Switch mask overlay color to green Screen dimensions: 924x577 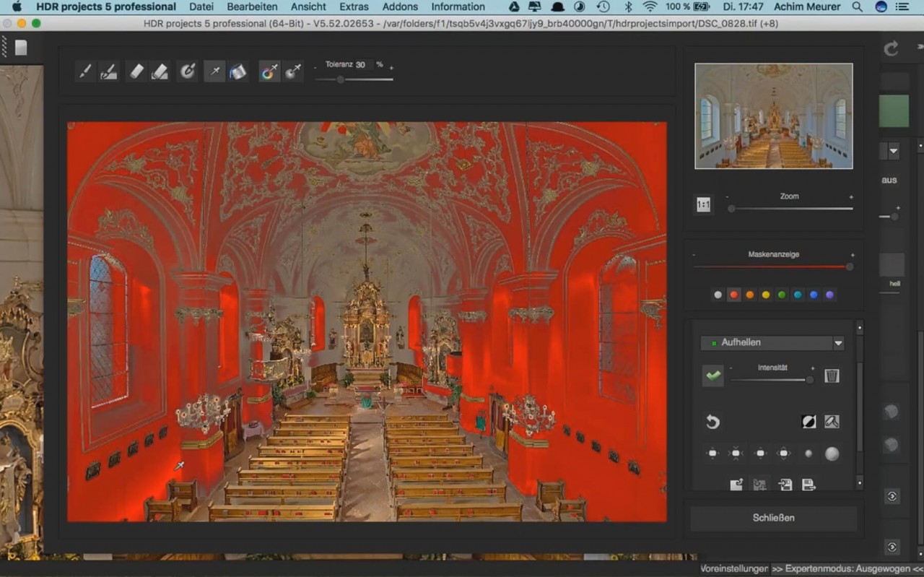780,295
